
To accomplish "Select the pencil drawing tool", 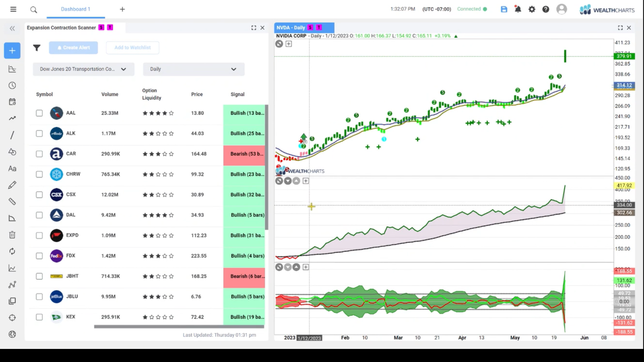I will [12, 185].
